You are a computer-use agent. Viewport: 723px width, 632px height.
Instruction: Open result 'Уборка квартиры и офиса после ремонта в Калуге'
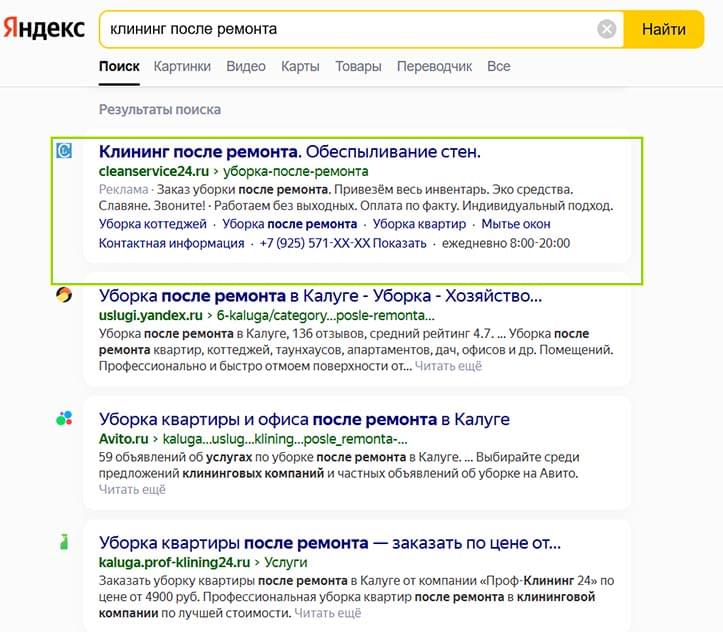[304, 419]
